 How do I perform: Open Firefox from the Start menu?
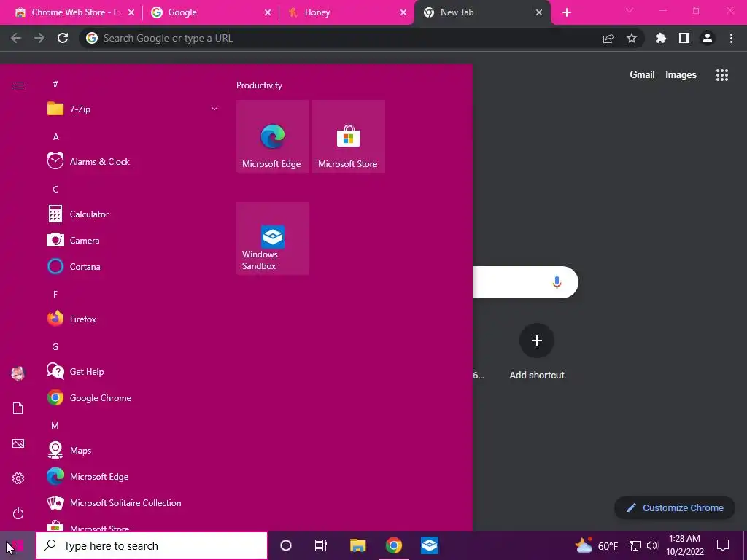coord(133,319)
